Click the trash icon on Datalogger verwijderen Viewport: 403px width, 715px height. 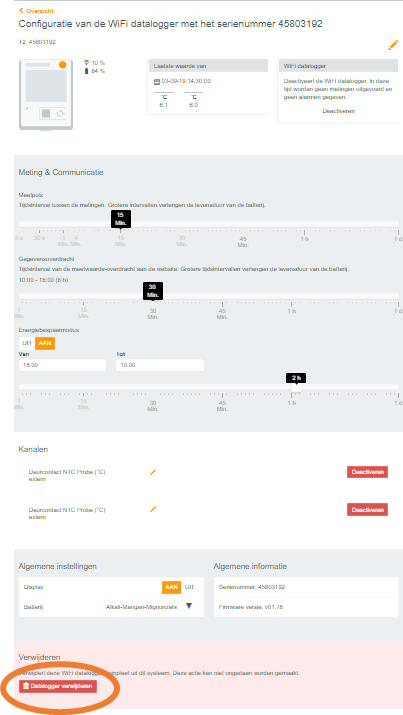(x=26, y=686)
